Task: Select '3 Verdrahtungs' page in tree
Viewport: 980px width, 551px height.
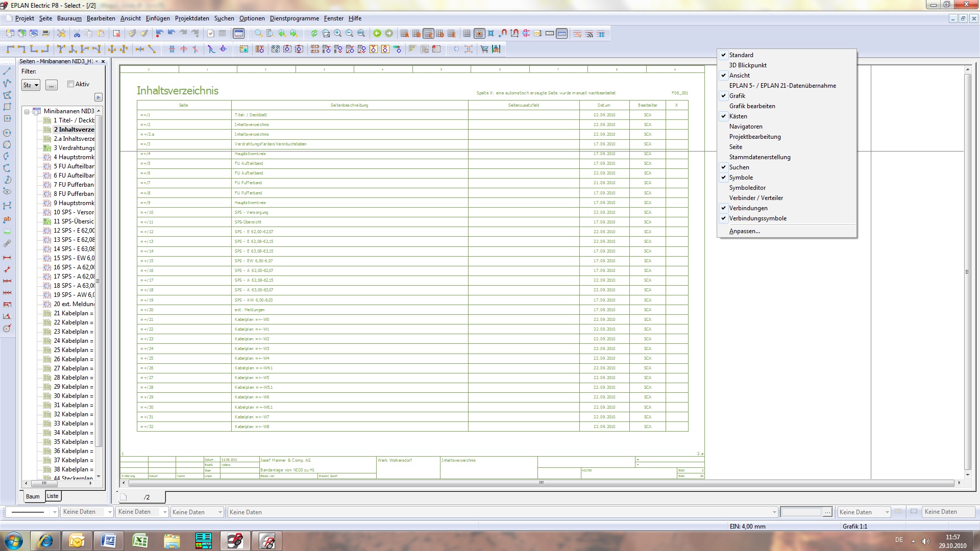Action: coord(74,148)
